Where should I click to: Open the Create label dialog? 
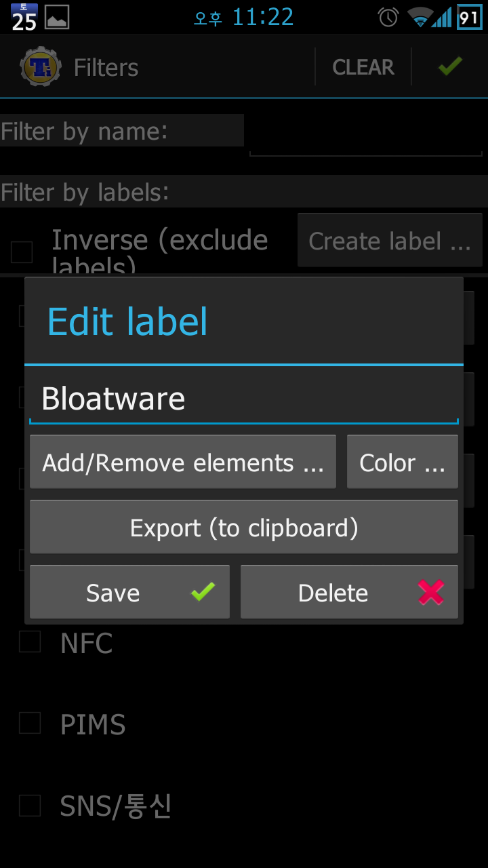(390, 241)
